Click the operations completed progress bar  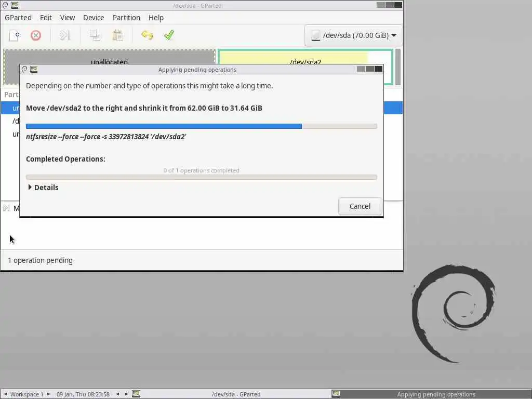pyautogui.click(x=201, y=177)
